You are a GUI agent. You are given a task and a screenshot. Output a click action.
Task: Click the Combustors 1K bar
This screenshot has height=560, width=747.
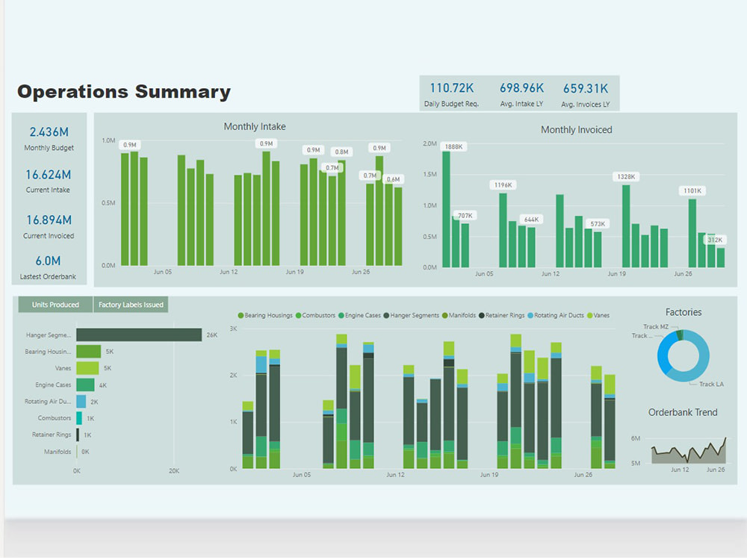79,418
